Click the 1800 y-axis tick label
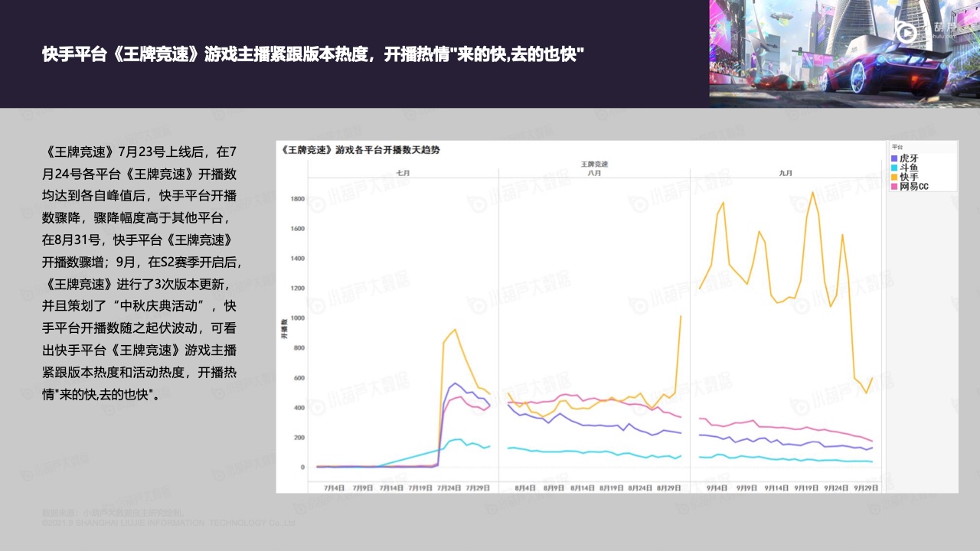 point(296,199)
